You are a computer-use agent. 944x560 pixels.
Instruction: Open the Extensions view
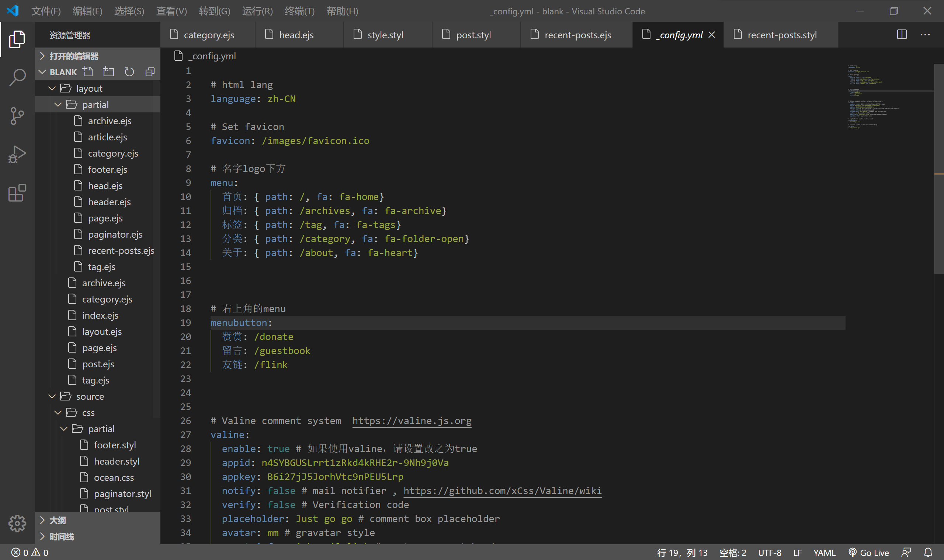click(17, 193)
